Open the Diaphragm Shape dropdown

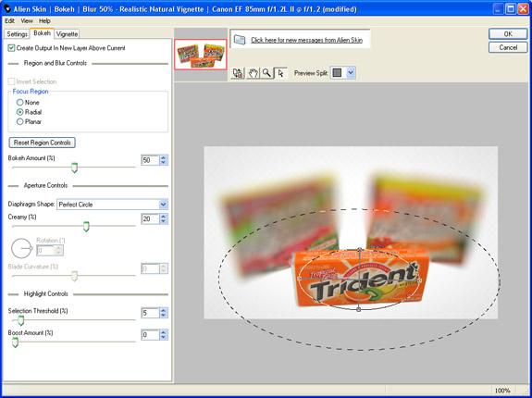(163, 205)
